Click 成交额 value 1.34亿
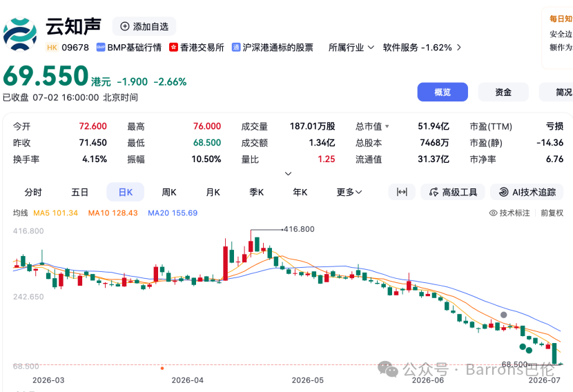The height and width of the screenshot is (392, 573). [x=322, y=142]
